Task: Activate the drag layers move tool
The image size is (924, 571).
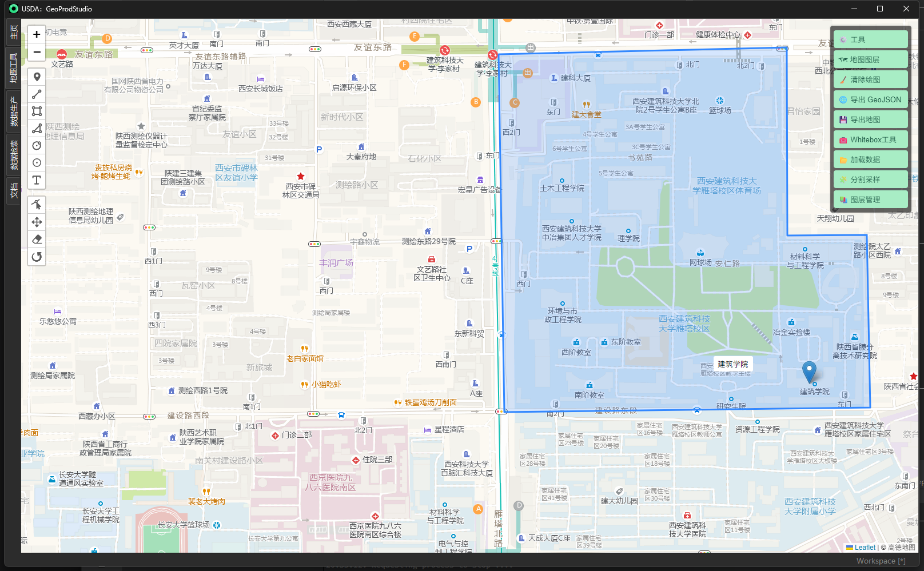Action: (37, 222)
